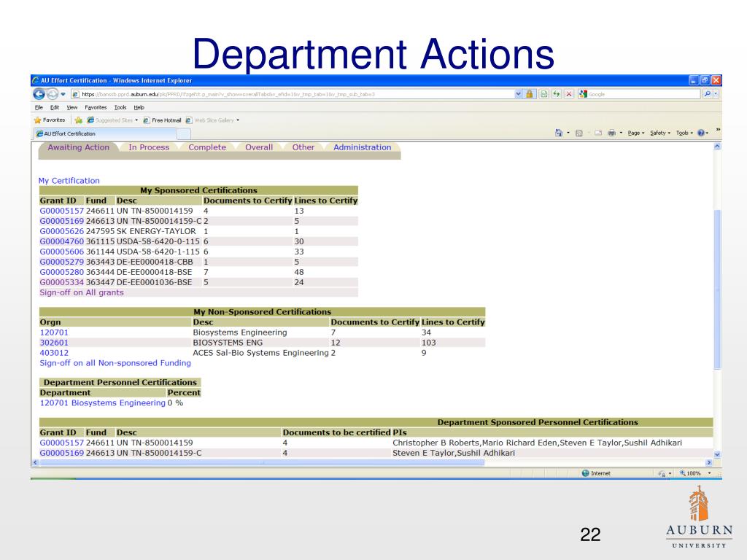Click the browser Back arrow button
The width and height of the screenshot is (747, 560).
[x=39, y=94]
